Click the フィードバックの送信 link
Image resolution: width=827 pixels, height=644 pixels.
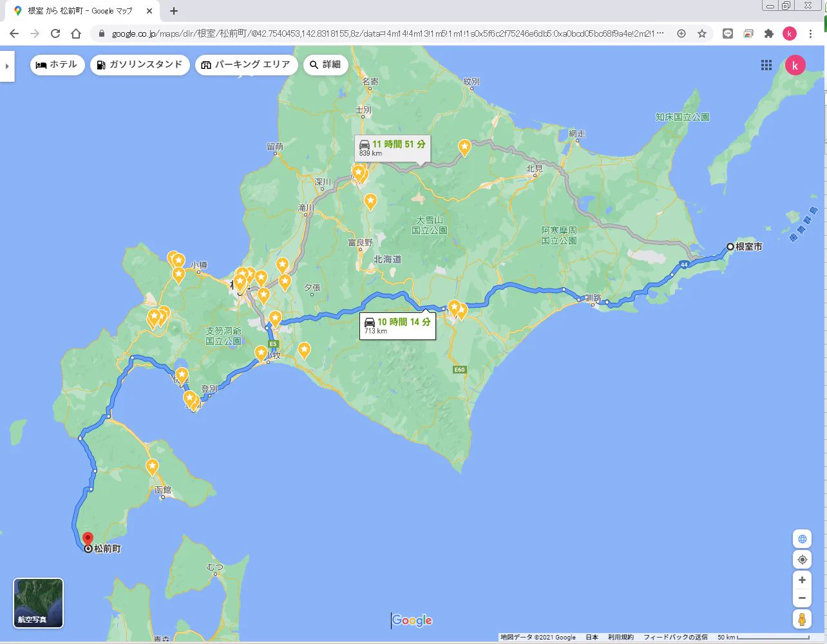[x=676, y=638]
